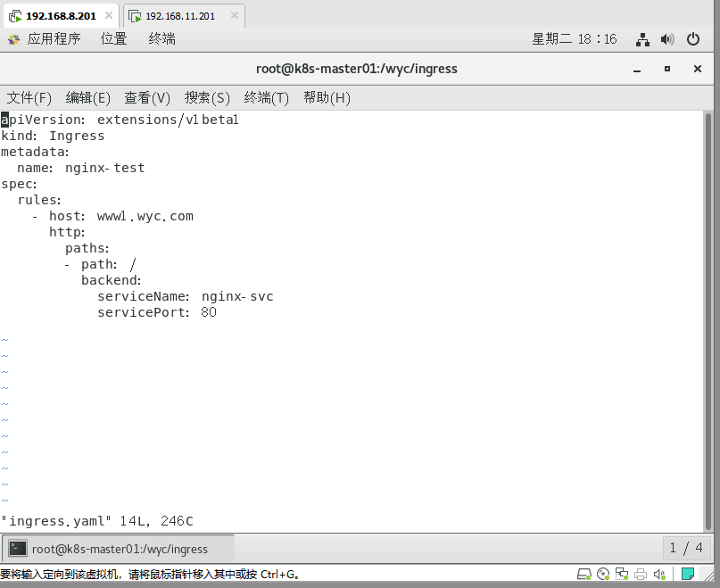Image resolution: width=720 pixels, height=588 pixels.
Task: Click the power button icon in top panel
Action: pyautogui.click(x=693, y=39)
